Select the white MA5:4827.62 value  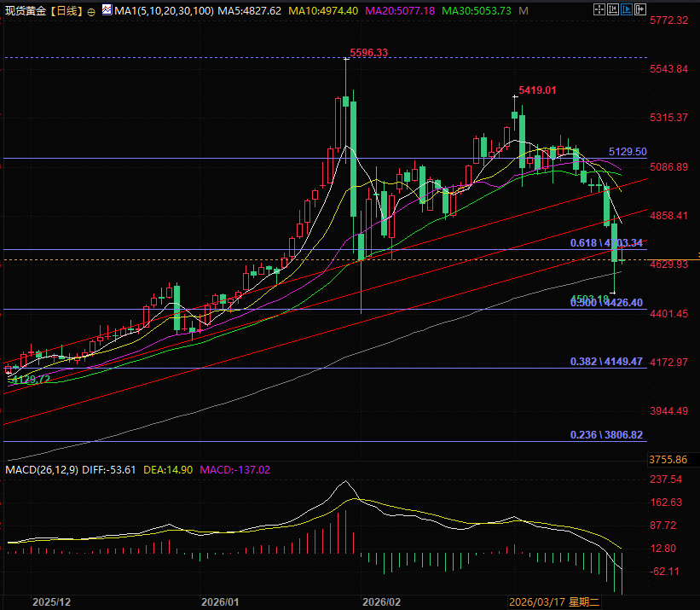coord(250,11)
